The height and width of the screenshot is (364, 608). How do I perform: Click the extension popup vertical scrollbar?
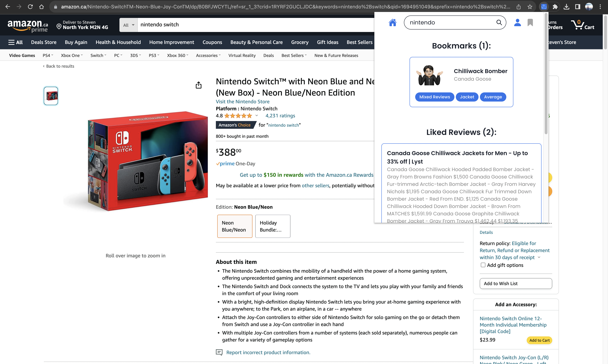point(546,74)
